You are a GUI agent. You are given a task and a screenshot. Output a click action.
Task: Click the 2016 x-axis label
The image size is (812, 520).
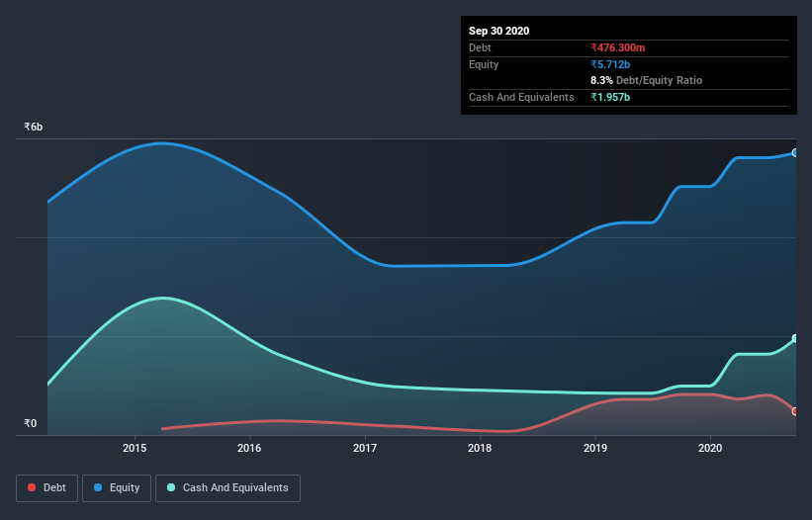point(249,448)
